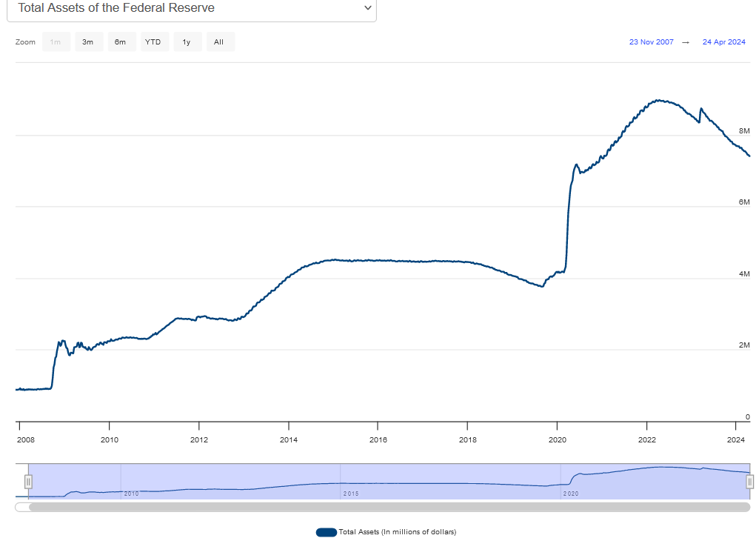Image resolution: width=756 pixels, height=538 pixels.
Task: Switch zoom to 1y range
Action: [187, 42]
